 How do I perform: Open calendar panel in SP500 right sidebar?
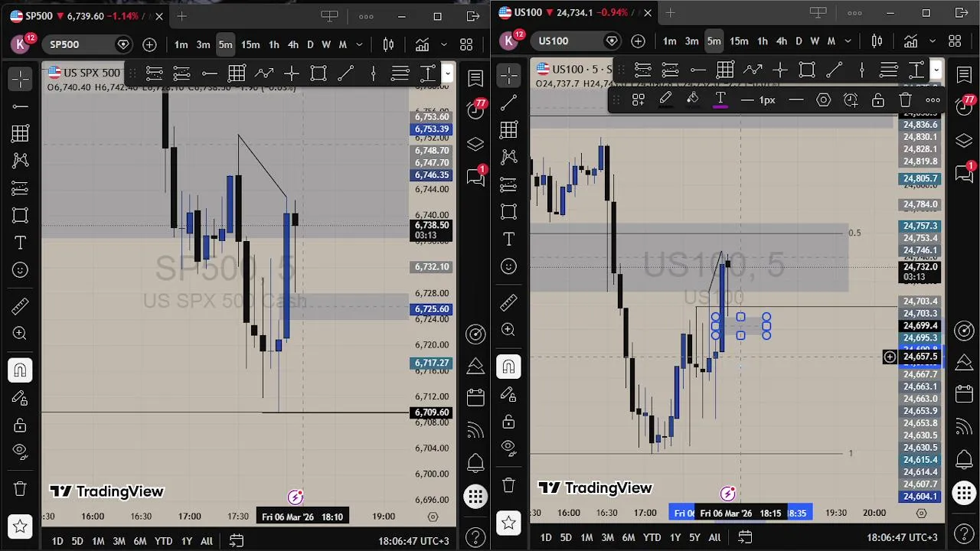click(x=475, y=397)
